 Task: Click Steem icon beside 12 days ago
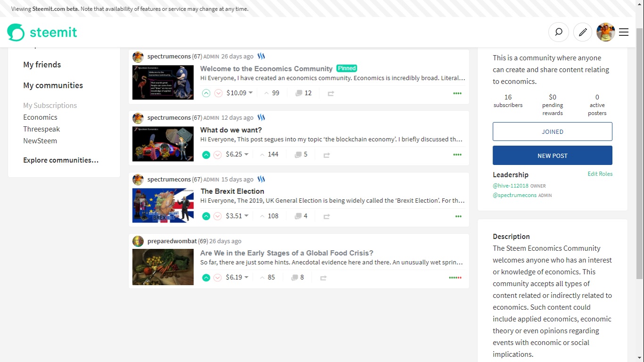coord(261,117)
